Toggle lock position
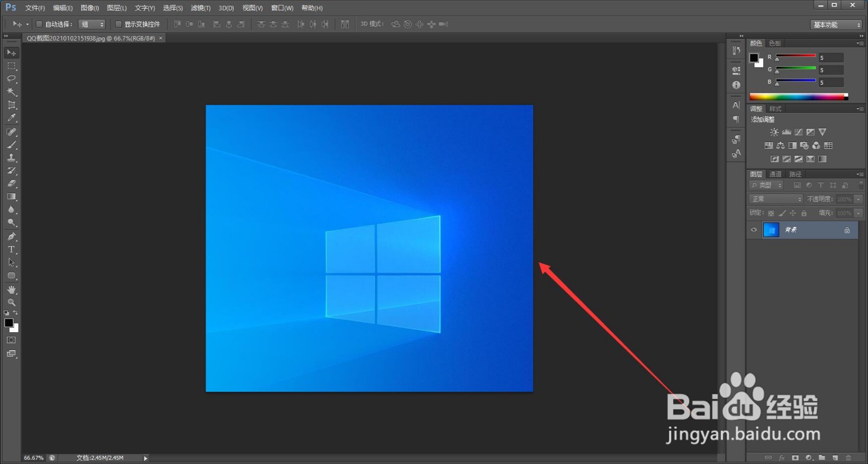The height and width of the screenshot is (464, 868). [793, 213]
